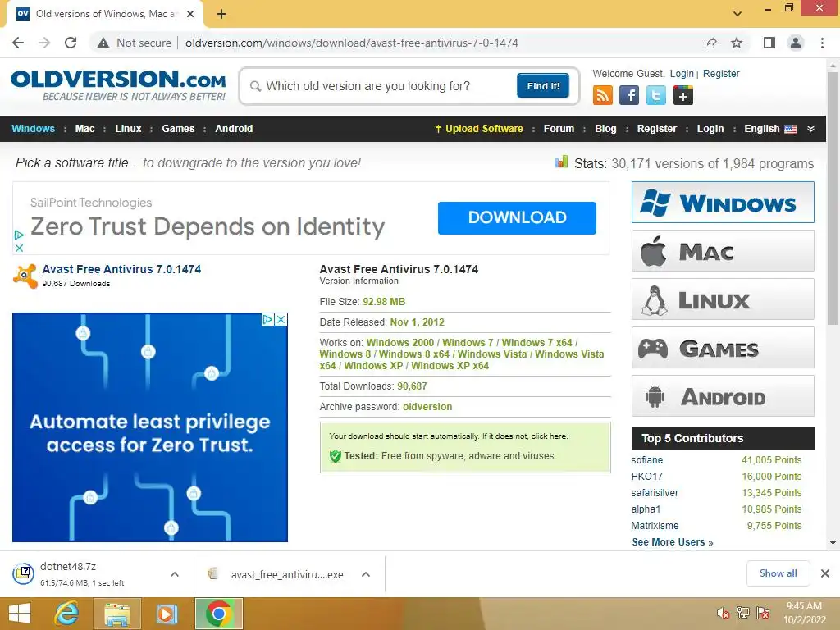Click Register in the black navigation bar

point(657,129)
